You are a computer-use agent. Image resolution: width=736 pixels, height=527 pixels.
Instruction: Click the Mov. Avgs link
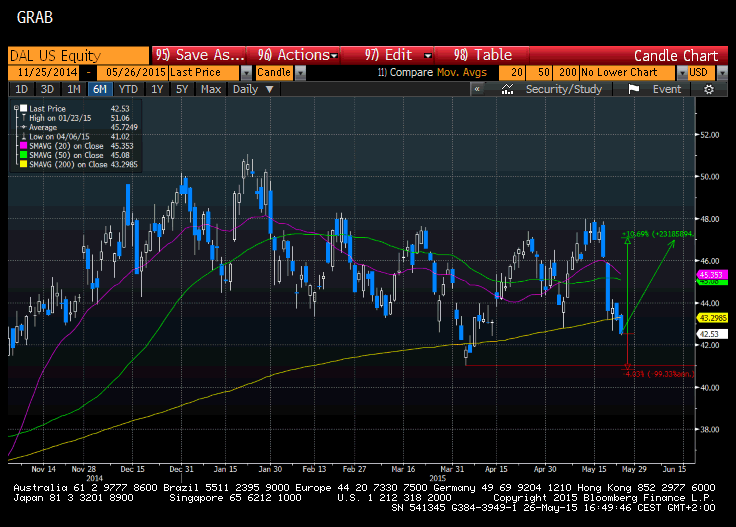pos(462,73)
